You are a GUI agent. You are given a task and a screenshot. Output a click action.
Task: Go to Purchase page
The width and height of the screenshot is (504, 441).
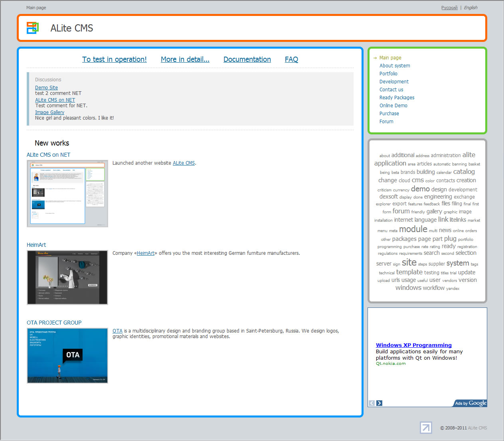tap(389, 114)
